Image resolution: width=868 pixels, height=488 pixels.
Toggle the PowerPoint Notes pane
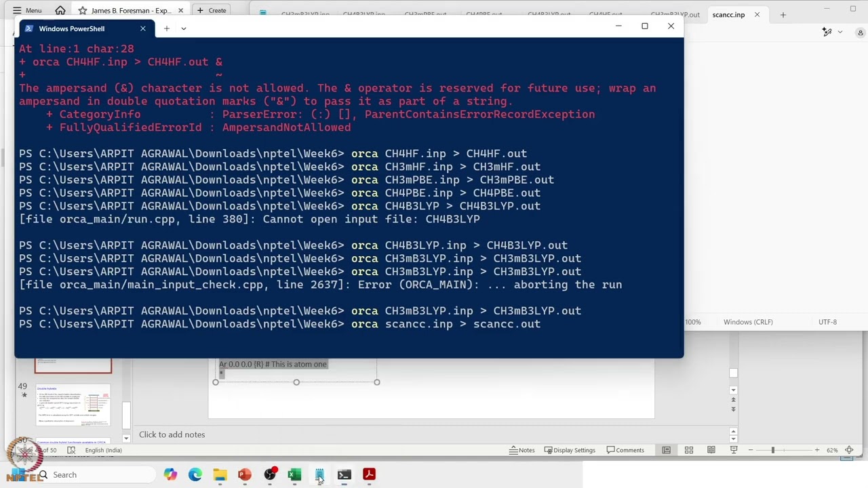tap(521, 450)
